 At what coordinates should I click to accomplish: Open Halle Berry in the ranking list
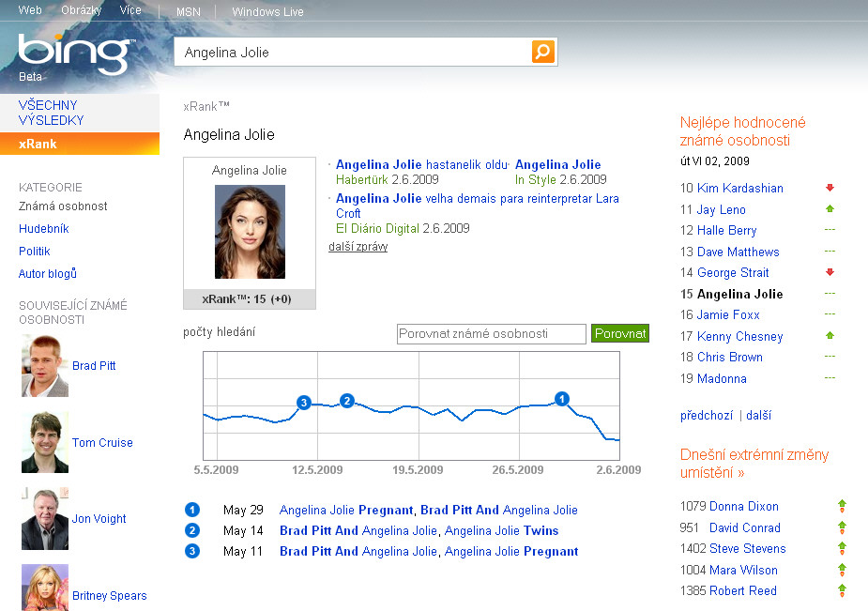727,230
